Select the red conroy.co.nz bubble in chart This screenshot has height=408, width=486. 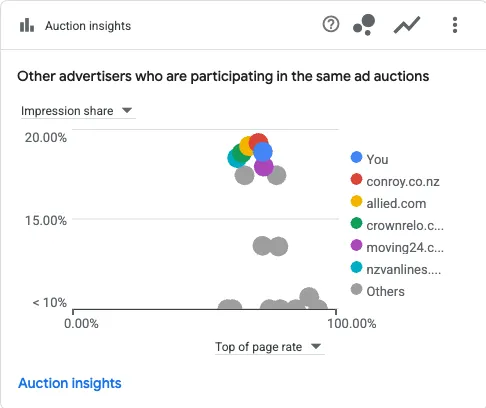(x=258, y=139)
